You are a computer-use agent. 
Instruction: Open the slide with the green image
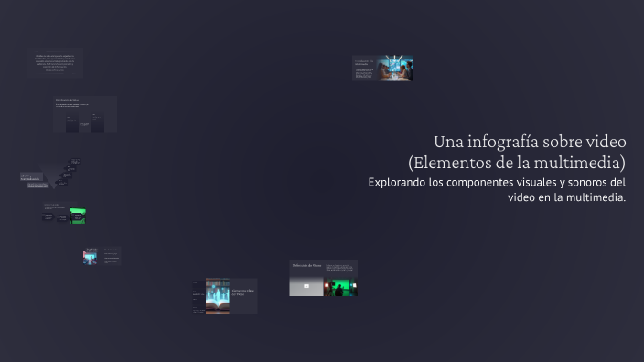[x=65, y=213]
